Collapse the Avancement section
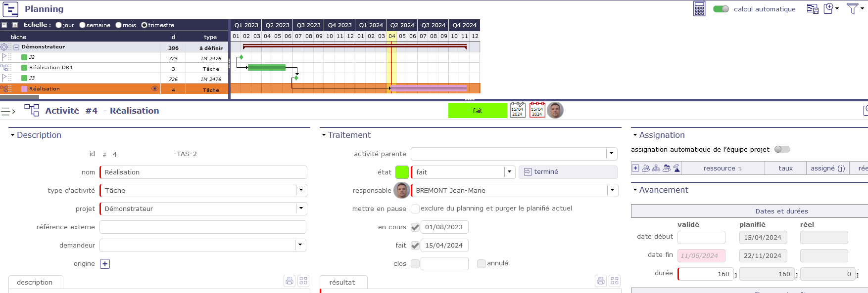The width and height of the screenshot is (868, 293). tap(635, 190)
